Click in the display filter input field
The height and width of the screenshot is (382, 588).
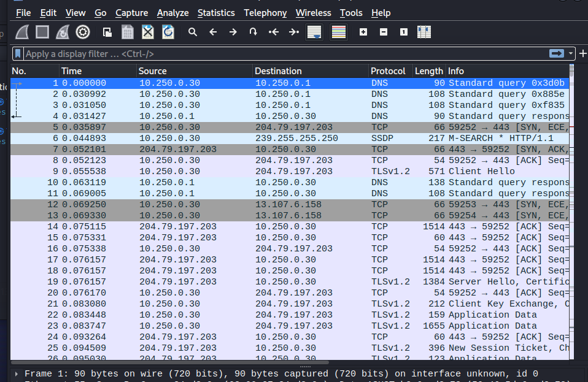(x=276, y=54)
